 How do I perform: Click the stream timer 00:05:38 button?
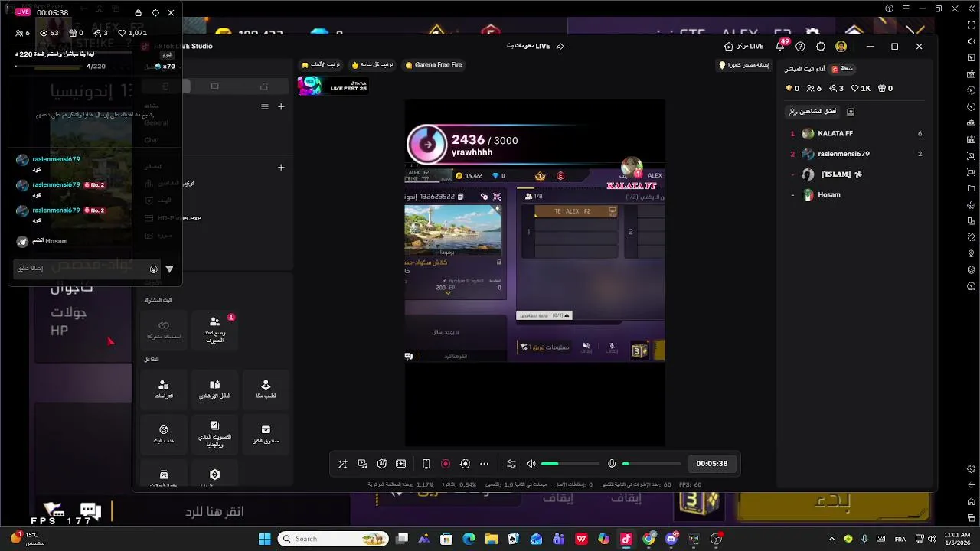(x=712, y=464)
